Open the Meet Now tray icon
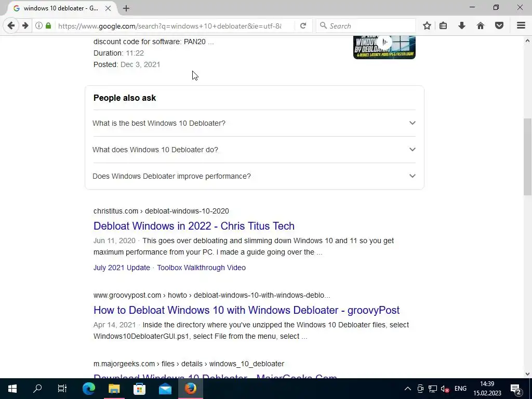Image resolution: width=532 pixels, height=399 pixels. [420, 389]
